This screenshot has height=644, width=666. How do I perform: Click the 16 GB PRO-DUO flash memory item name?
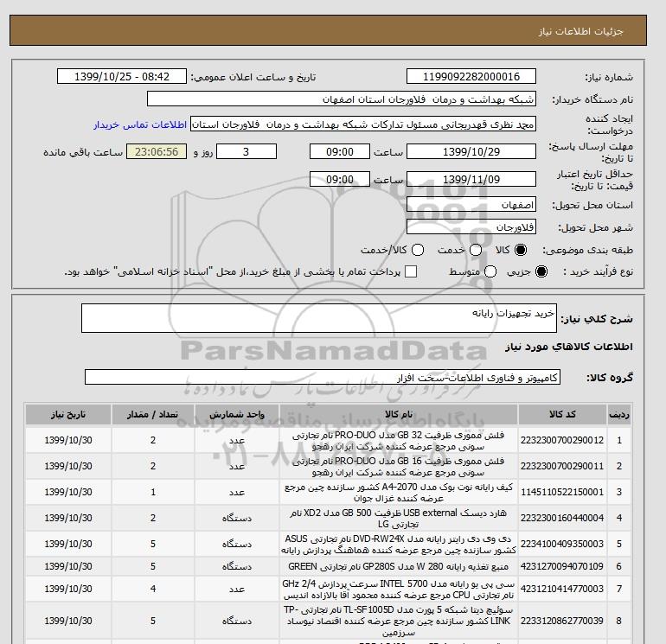[x=399, y=467]
